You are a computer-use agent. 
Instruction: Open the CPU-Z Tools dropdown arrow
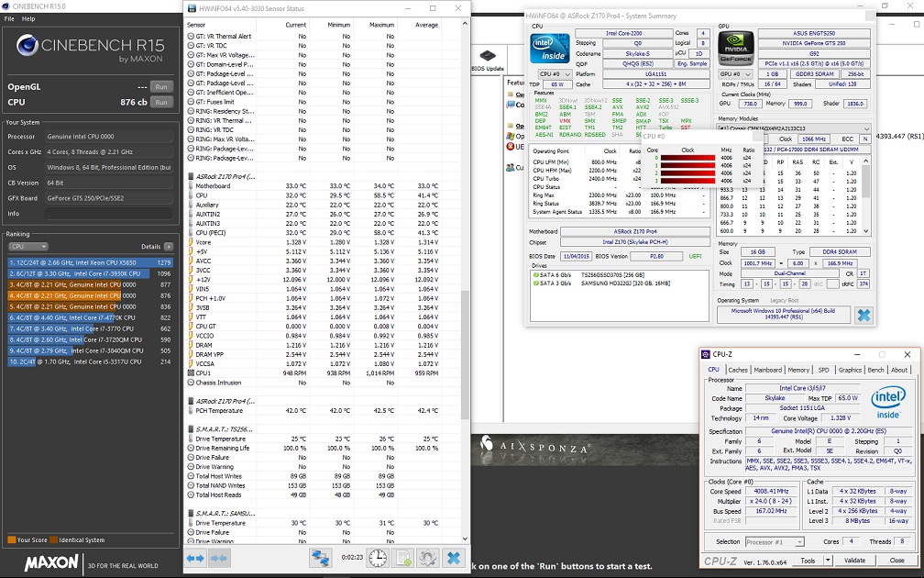[x=828, y=561]
